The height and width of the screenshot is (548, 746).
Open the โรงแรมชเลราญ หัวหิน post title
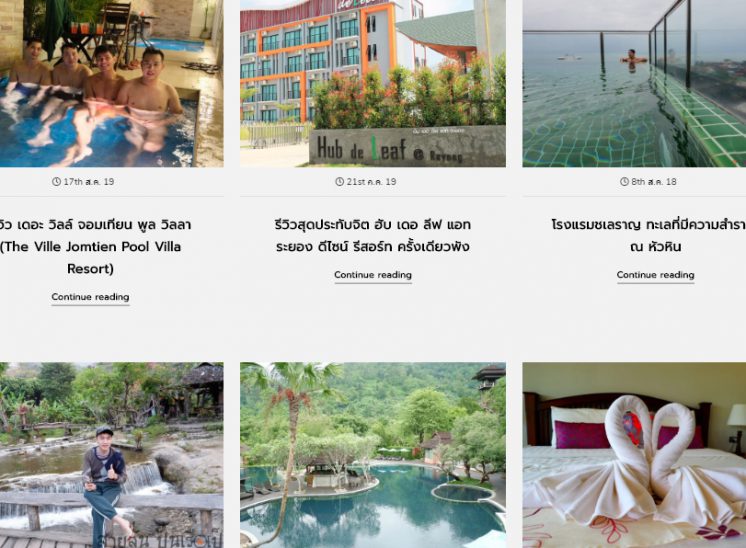pyautogui.click(x=649, y=235)
